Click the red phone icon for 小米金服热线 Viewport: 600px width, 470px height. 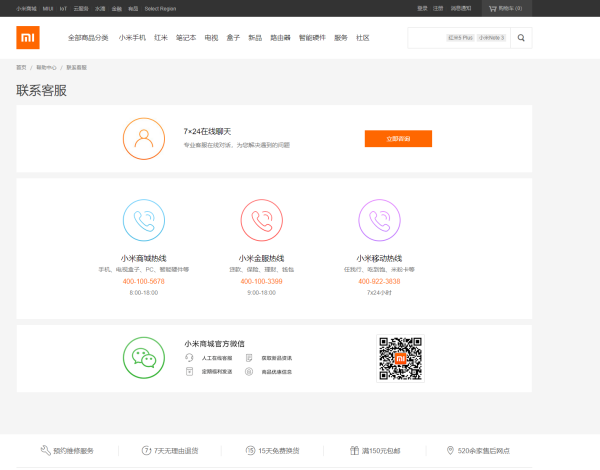(262, 220)
